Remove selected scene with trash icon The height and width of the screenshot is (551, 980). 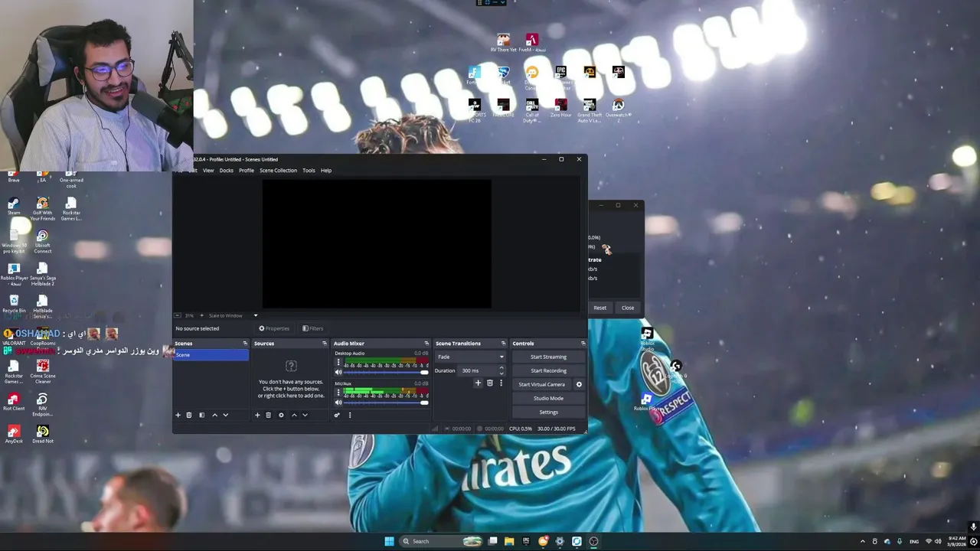(x=189, y=415)
